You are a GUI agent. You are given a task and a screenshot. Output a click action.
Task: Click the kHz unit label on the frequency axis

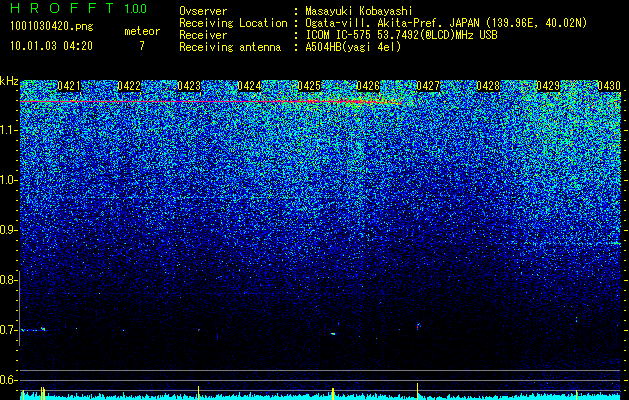click(x=9, y=81)
